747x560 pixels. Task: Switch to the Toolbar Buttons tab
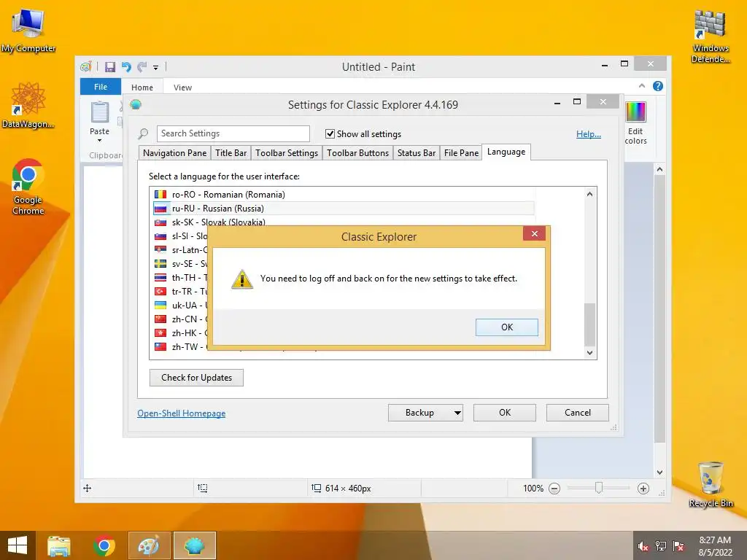pos(357,153)
